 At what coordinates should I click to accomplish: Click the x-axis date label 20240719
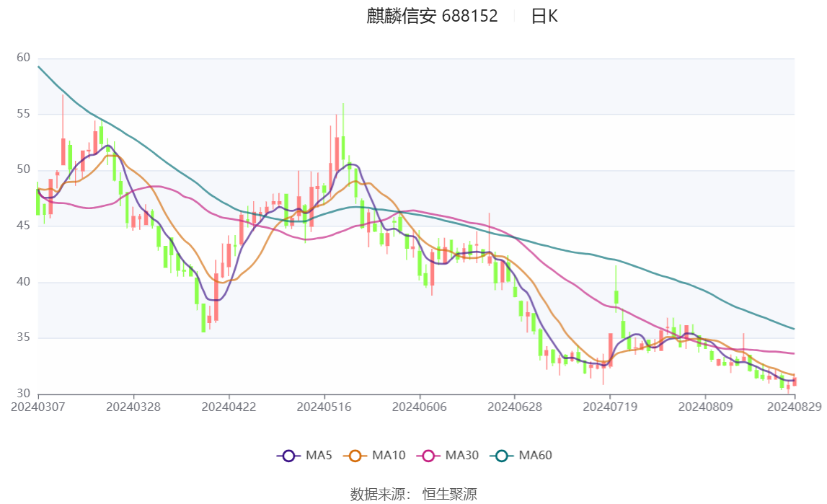pos(610,407)
